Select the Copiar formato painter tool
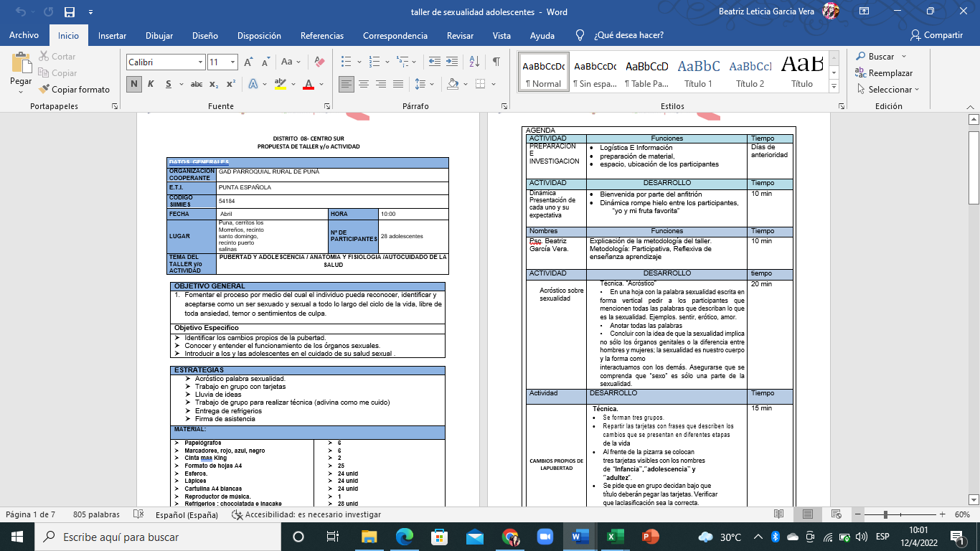This screenshot has height=551, width=980. [75, 90]
